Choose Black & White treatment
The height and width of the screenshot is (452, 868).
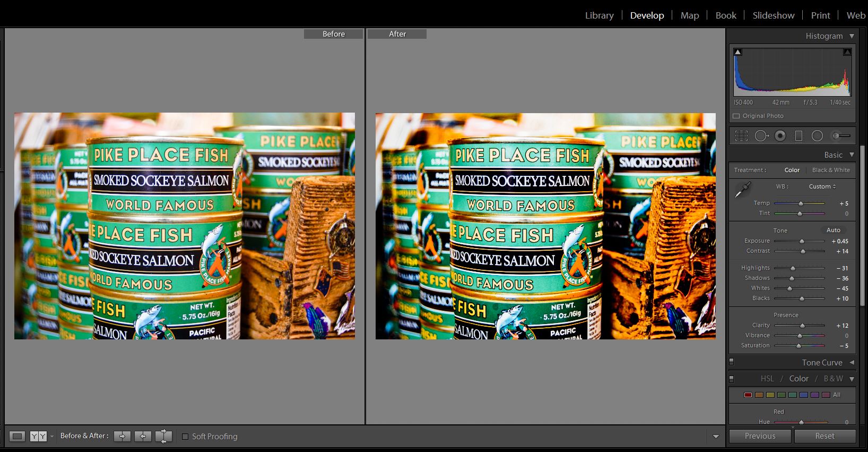click(831, 170)
